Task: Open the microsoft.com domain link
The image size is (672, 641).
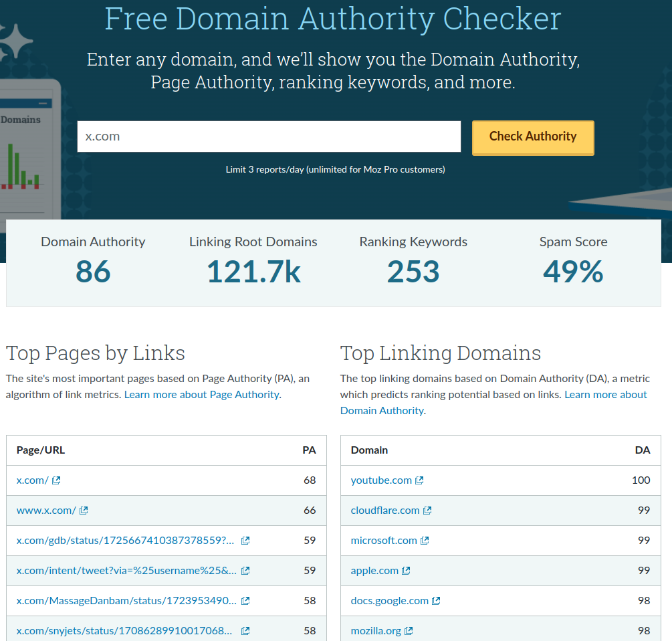Action: point(384,540)
